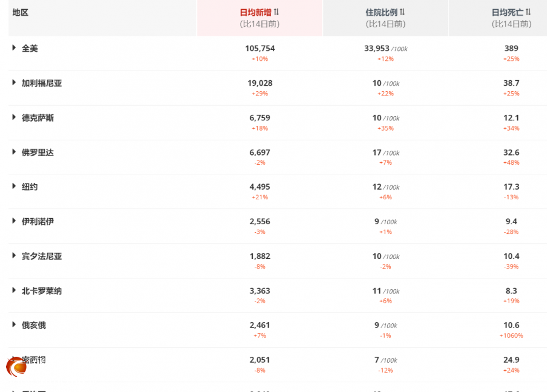
Task: Select the 纽约 region name
Action: tap(30, 187)
